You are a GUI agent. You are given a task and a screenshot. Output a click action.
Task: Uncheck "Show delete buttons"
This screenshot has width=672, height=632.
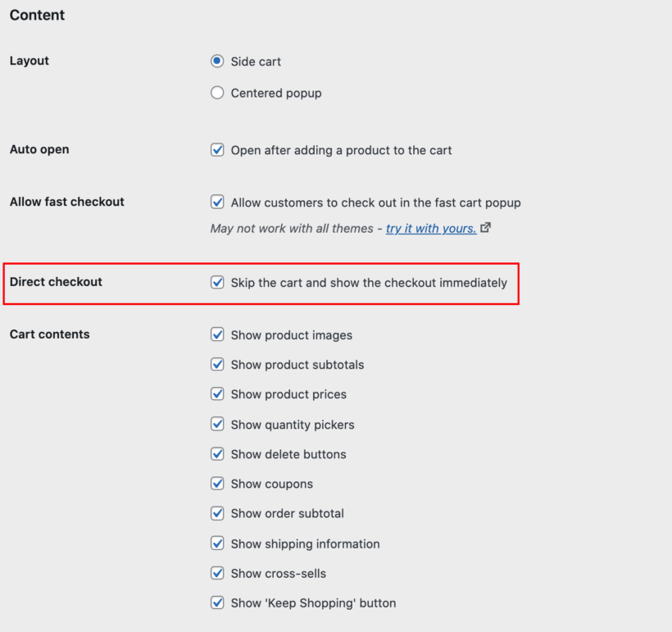tap(217, 453)
